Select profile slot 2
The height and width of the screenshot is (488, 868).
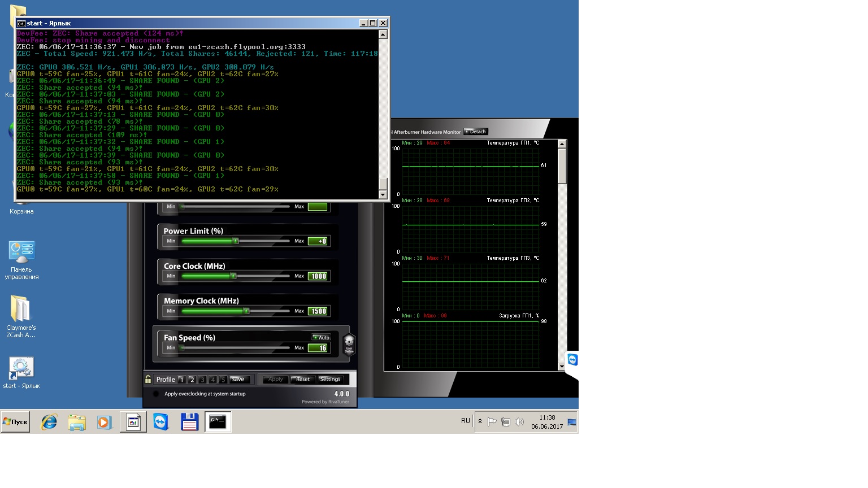[x=192, y=380]
